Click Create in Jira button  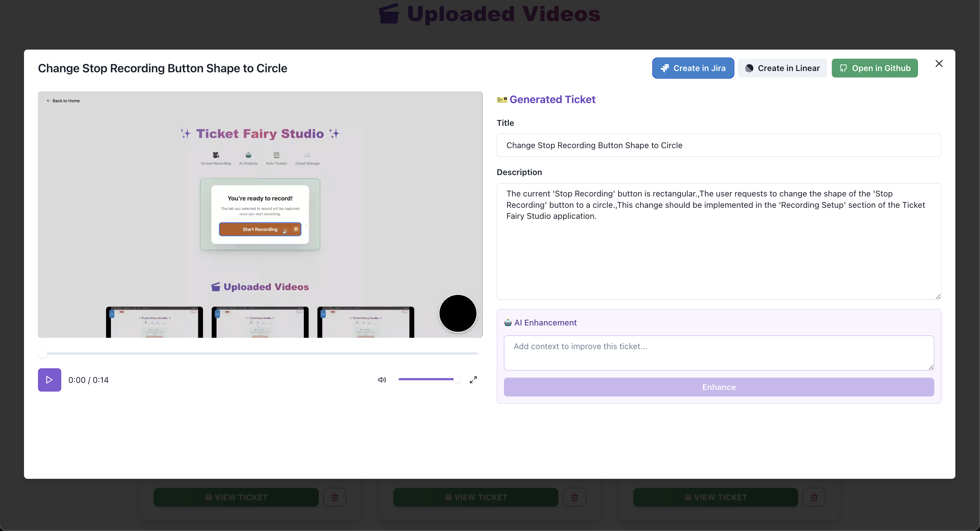(693, 68)
